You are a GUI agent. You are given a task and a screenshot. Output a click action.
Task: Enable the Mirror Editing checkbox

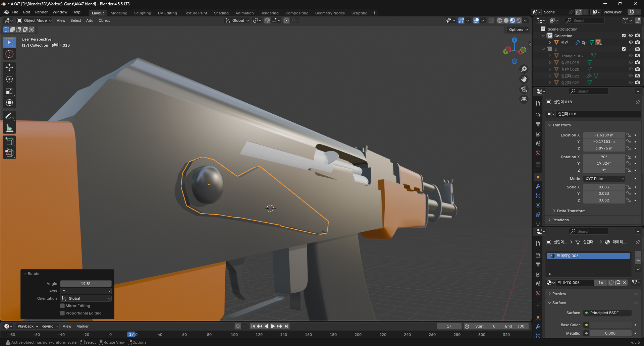point(62,306)
